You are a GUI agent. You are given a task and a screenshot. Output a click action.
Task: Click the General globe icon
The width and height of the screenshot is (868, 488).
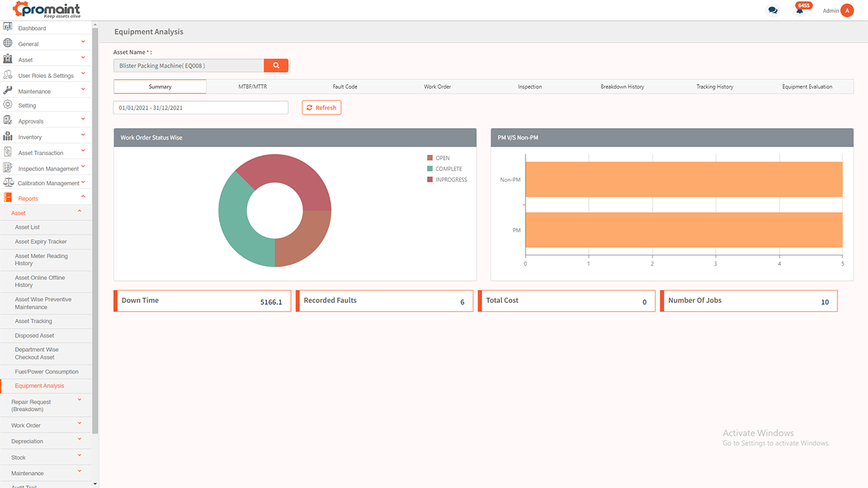(8, 43)
